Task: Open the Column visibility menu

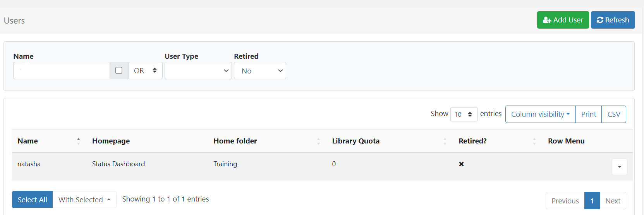Action: point(540,114)
